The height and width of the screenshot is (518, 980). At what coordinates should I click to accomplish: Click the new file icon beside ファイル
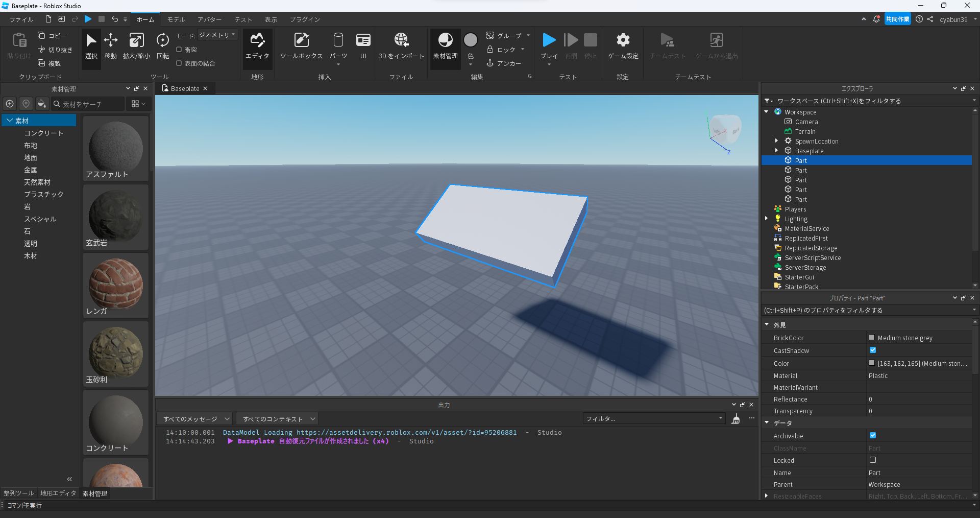click(x=48, y=19)
